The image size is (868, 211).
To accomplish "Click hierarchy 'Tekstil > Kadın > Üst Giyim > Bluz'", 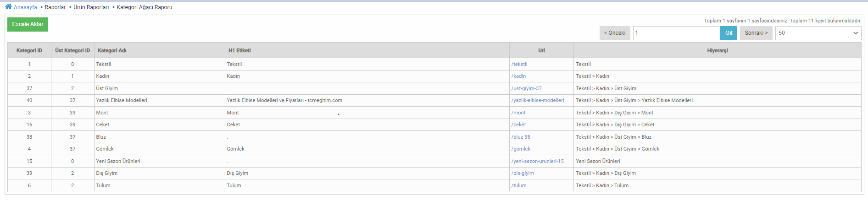I will (613, 137).
